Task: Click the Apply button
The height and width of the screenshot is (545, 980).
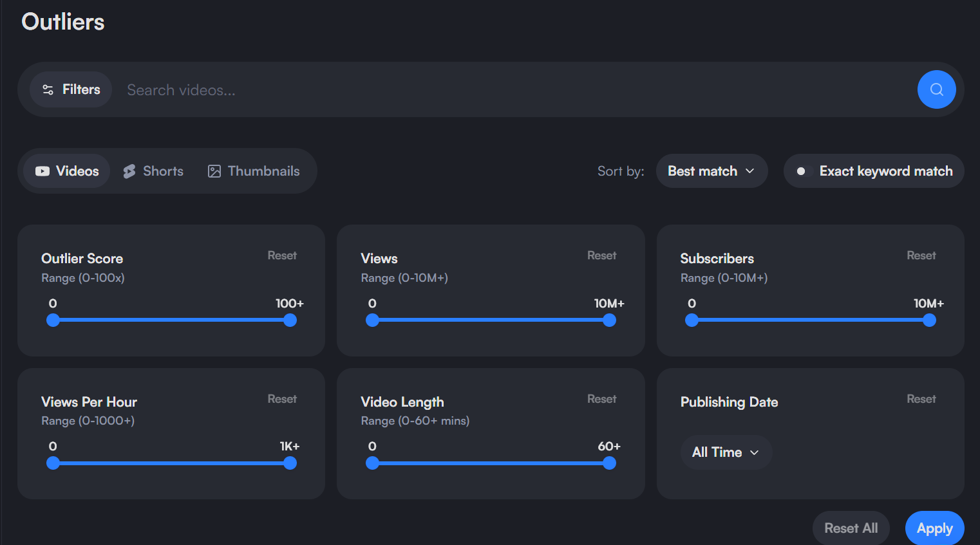Action: point(934,528)
